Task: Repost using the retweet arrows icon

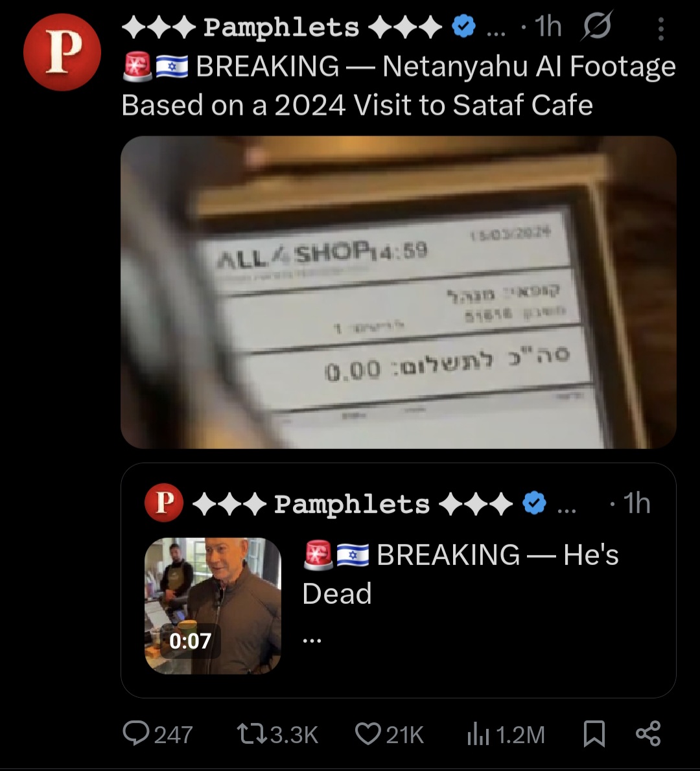Action: coord(252,734)
